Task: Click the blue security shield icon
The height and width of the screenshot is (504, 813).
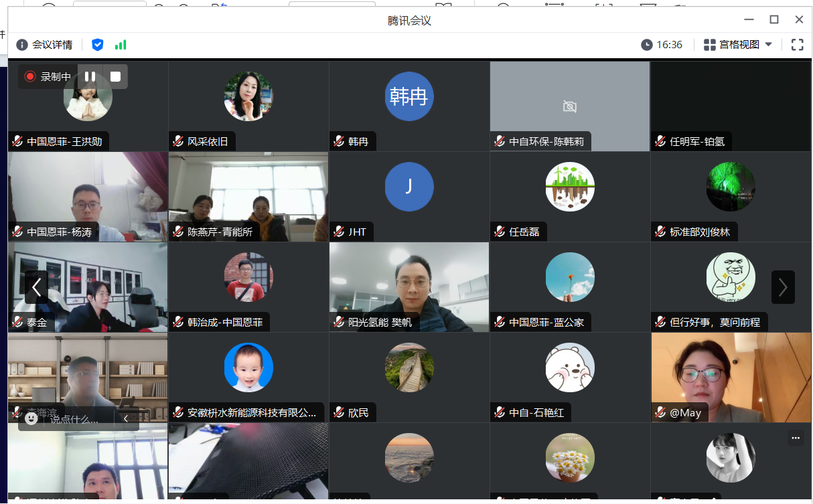Action: click(98, 45)
